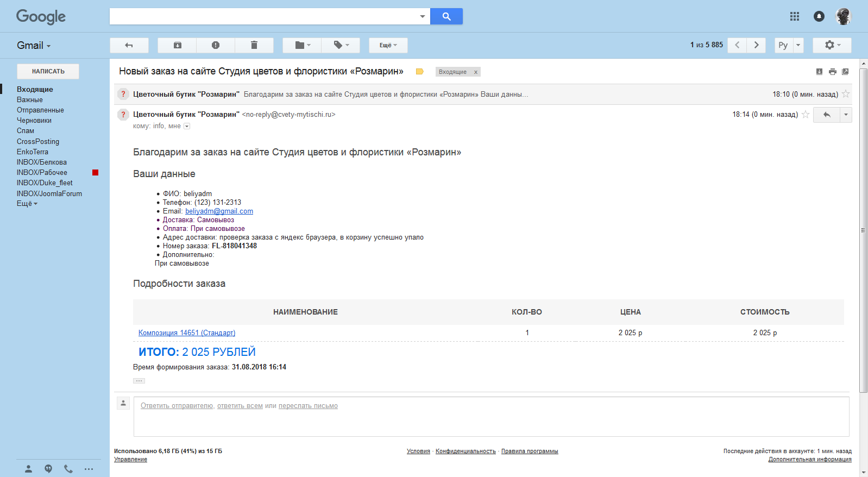Open the Ру input language dropdown arrow
This screenshot has width=868, height=477.
tap(798, 45)
